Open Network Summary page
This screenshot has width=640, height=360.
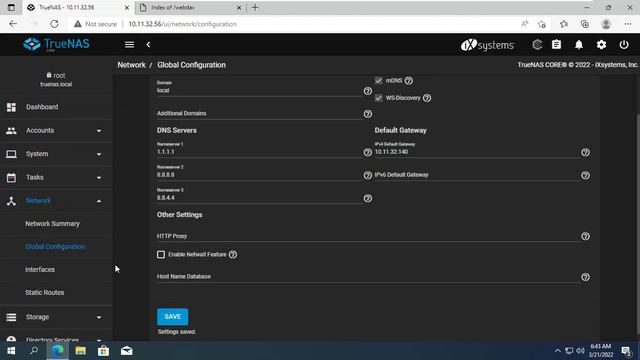pyautogui.click(x=52, y=224)
